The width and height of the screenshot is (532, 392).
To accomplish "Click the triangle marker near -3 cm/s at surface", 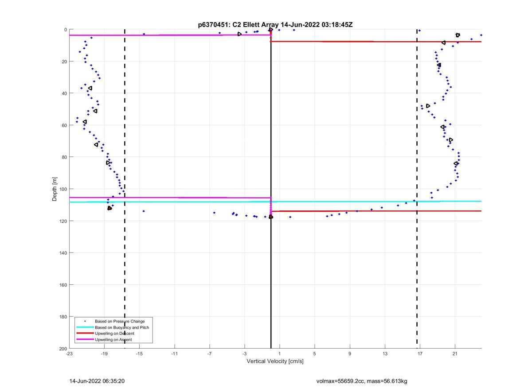I will click(239, 34).
